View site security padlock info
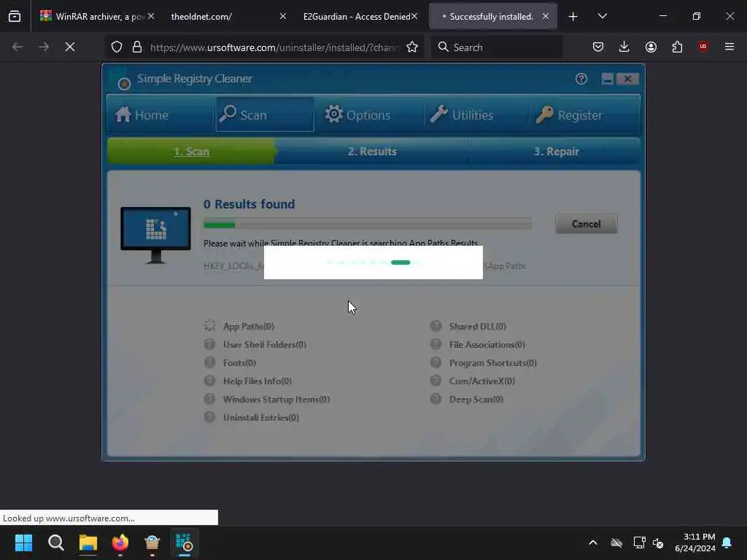747x560 pixels. coord(137,47)
